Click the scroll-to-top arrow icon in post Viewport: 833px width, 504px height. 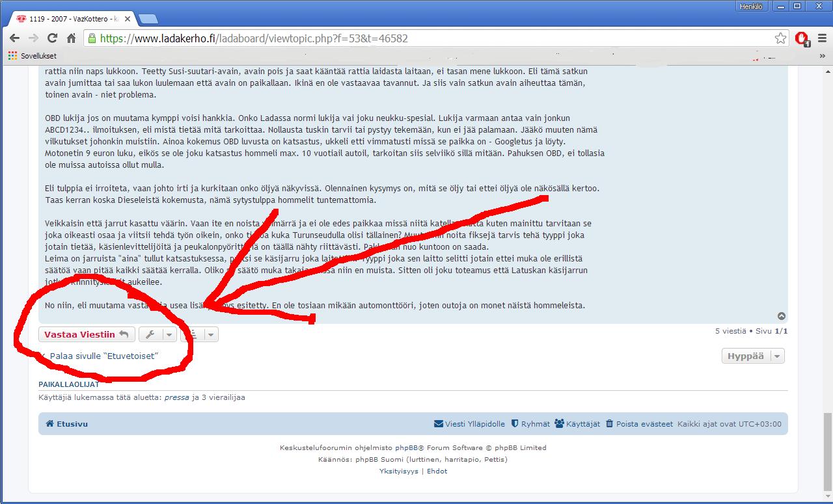point(782,317)
